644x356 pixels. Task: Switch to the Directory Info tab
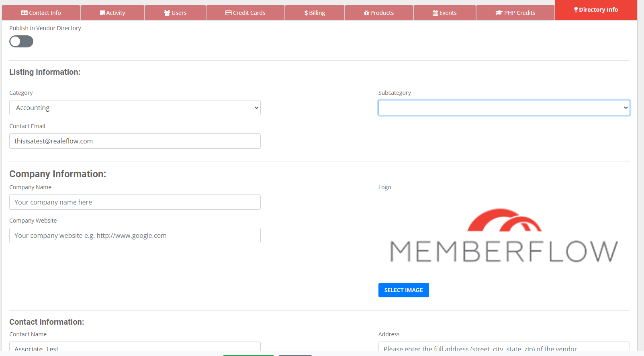pos(596,10)
